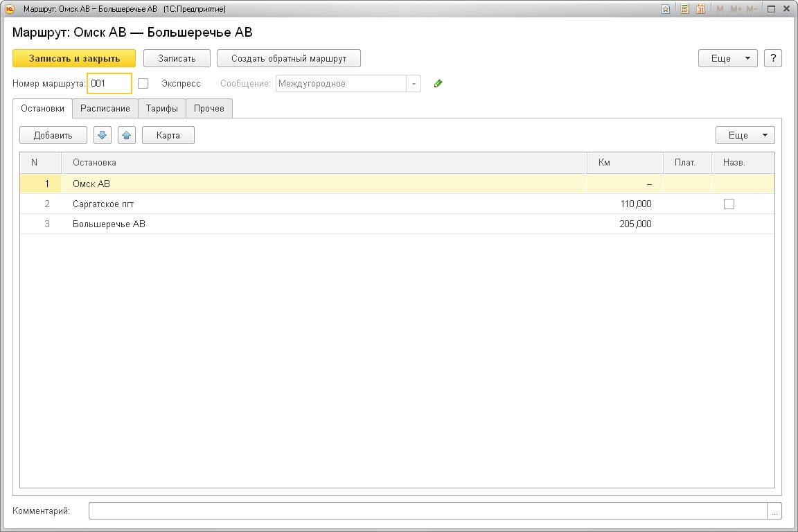Open help with the question mark button
The width and height of the screenshot is (798, 532).
pyautogui.click(x=772, y=58)
